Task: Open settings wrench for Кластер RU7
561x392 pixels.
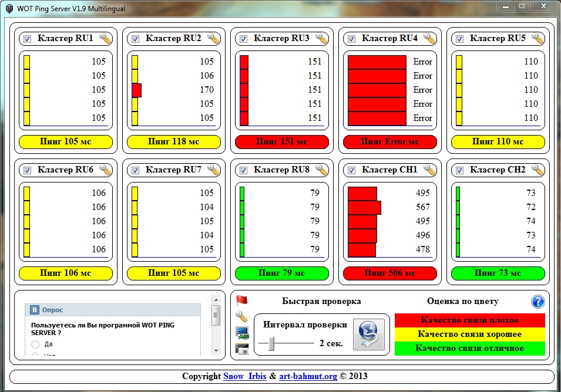Action: pos(213,170)
